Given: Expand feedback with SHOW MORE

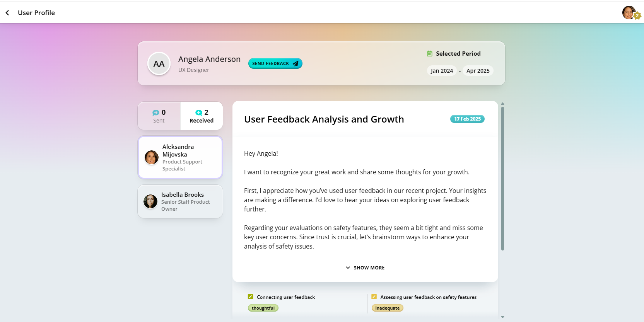Looking at the screenshot, I should (x=365, y=267).
